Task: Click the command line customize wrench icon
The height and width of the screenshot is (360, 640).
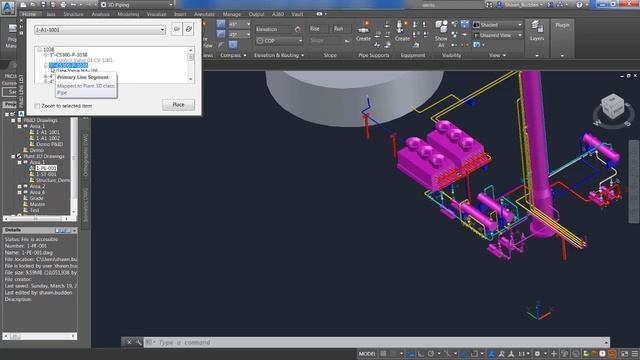Action: click(139, 342)
